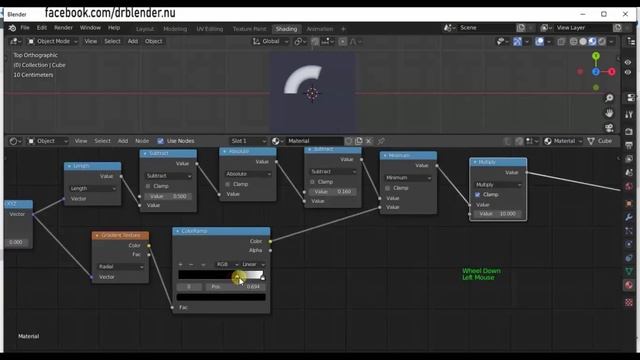Open the Modifier properties wrench tab
This screenshot has height=360, width=640.
pos(629,217)
